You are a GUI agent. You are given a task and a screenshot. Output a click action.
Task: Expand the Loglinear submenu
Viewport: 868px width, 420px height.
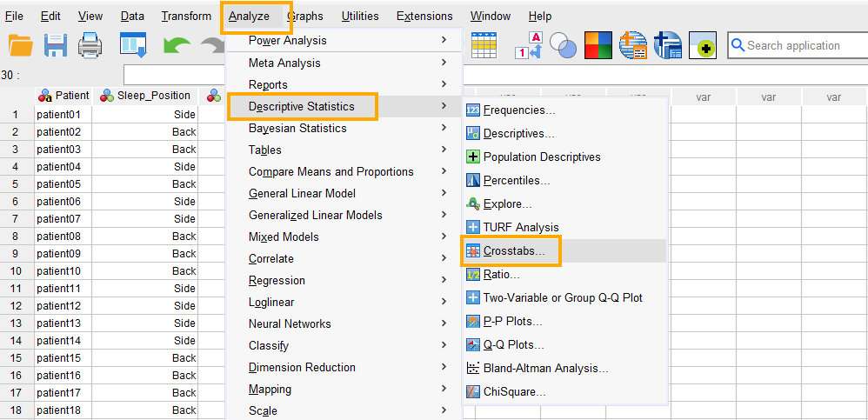(x=344, y=302)
